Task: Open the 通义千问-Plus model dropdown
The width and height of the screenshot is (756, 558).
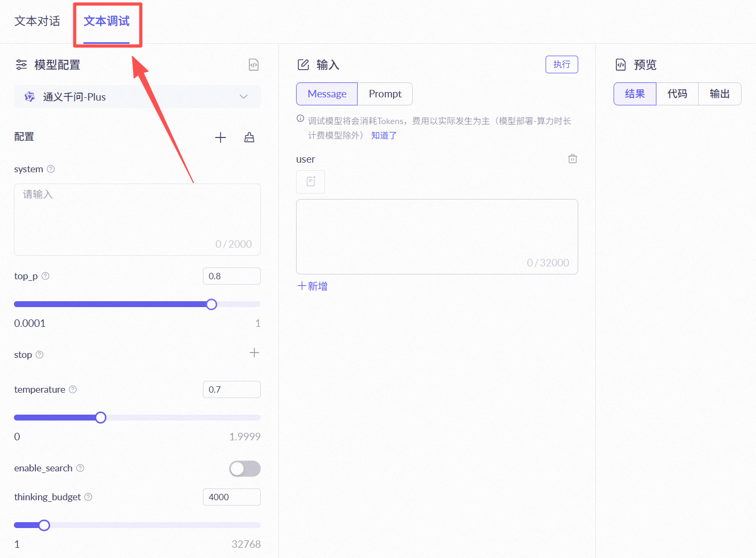Action: 137,97
